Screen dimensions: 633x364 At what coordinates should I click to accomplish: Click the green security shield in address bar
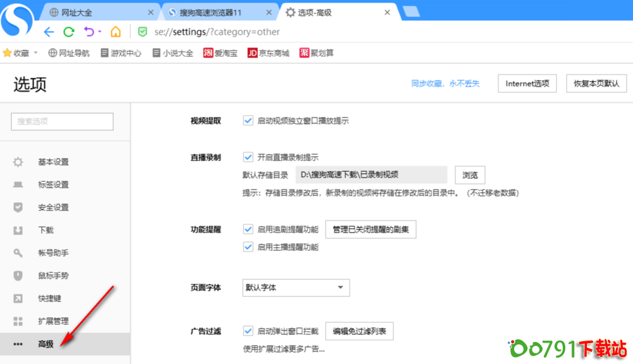coord(143,32)
